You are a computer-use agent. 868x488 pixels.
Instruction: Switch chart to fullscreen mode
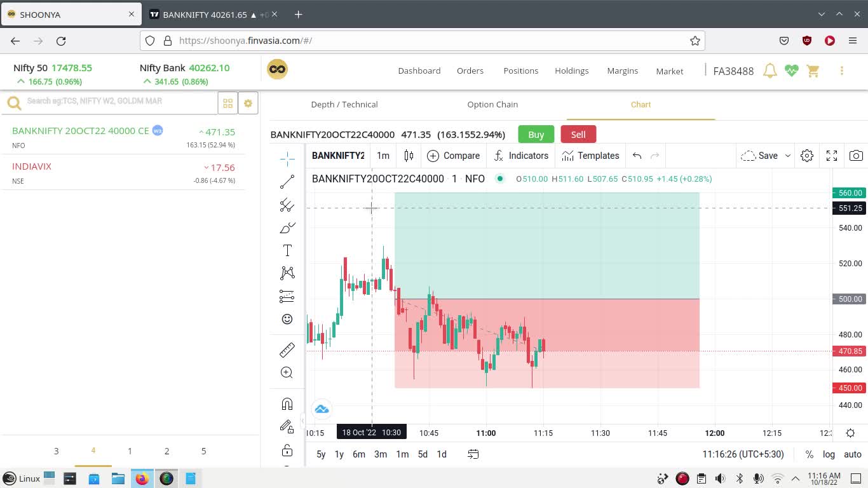832,156
